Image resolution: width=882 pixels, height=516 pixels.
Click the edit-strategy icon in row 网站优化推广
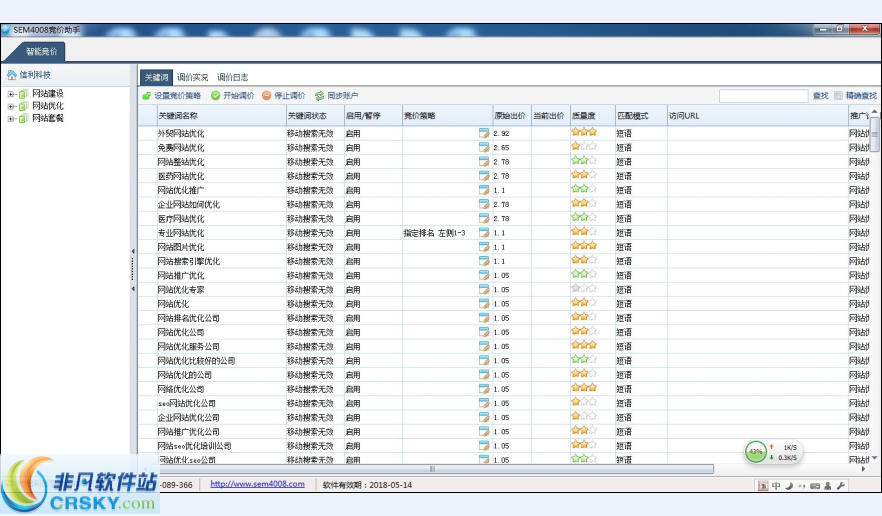tap(484, 190)
